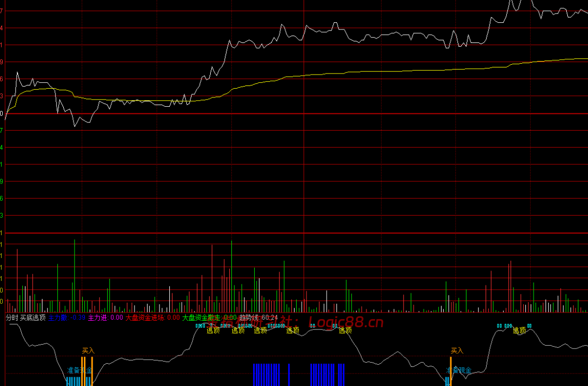The width and height of the screenshot is (588, 386).
Task: Select the 大盘资金撤走 readout
Action: [209, 318]
